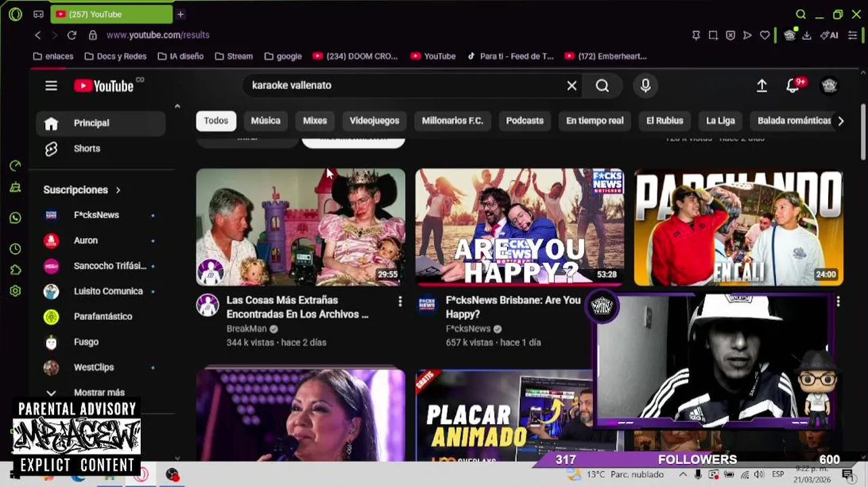Select the Videojuegos filter chip
Viewport: 868px width, 487px height.
pos(375,120)
